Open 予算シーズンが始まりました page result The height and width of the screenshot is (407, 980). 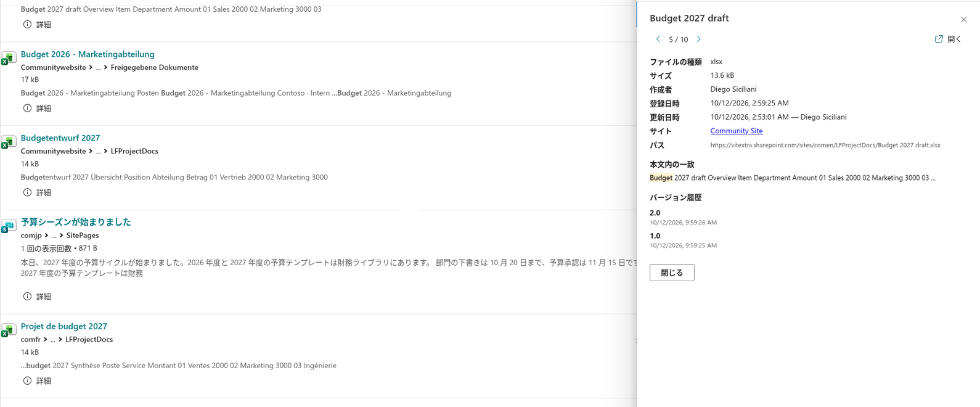click(x=76, y=222)
